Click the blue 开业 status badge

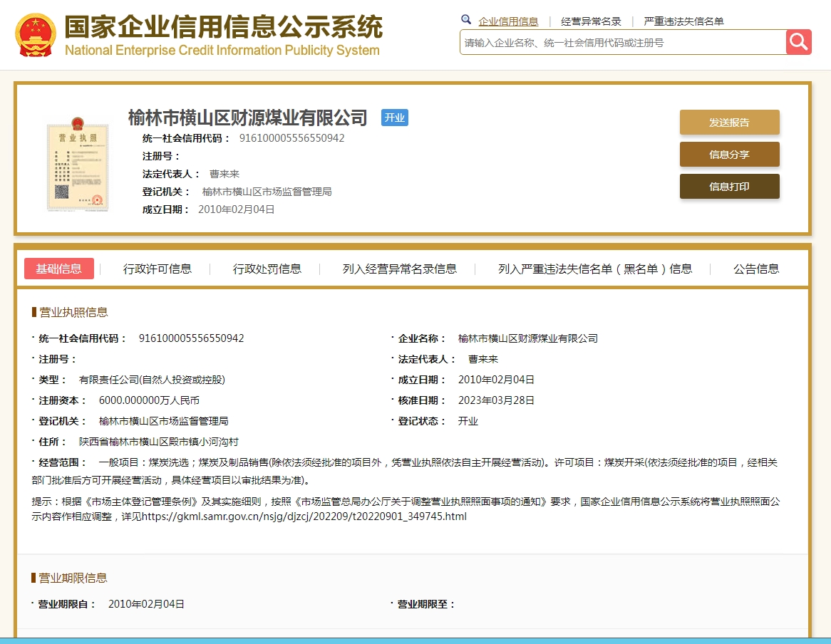[x=394, y=118]
